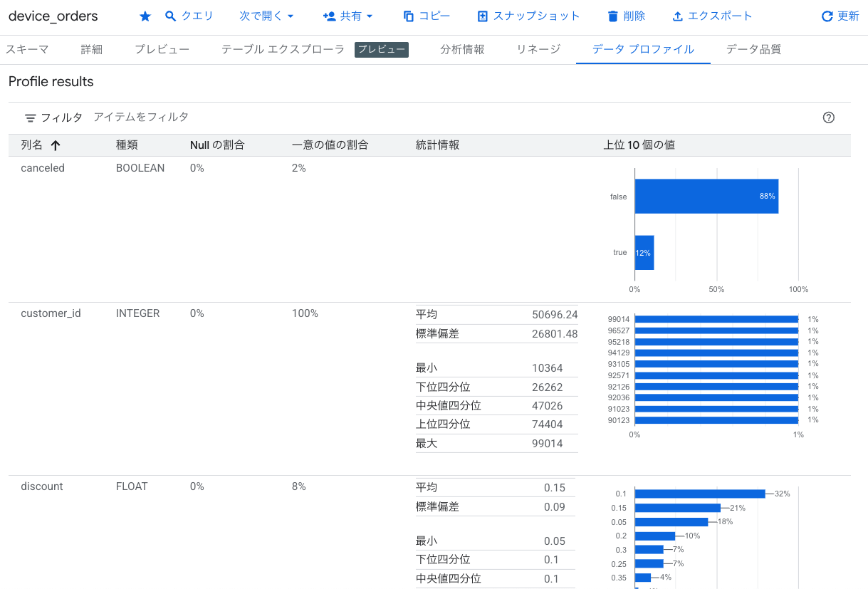
Task: Click the 0.1 bar showing 32%
Action: 700,494
